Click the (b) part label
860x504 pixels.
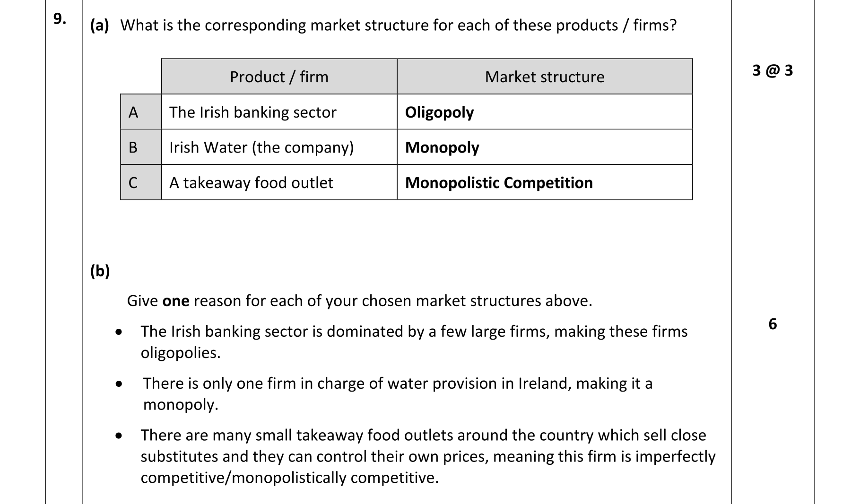(x=100, y=271)
